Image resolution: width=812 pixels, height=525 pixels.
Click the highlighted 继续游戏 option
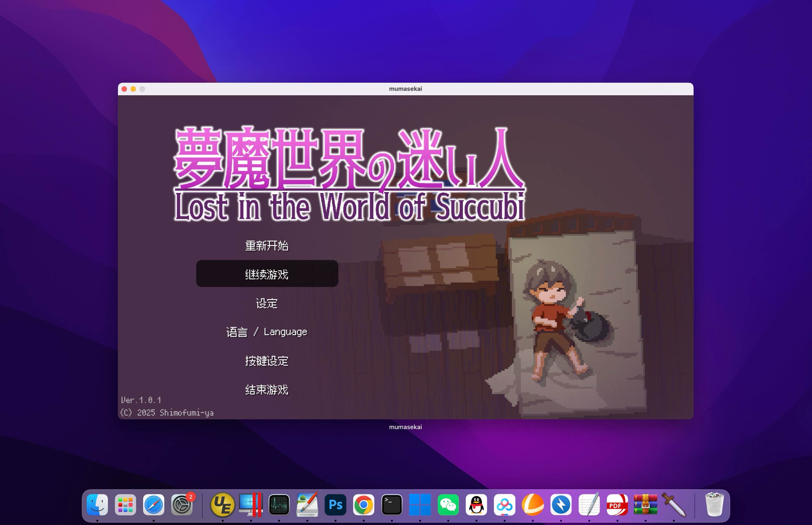coord(267,274)
